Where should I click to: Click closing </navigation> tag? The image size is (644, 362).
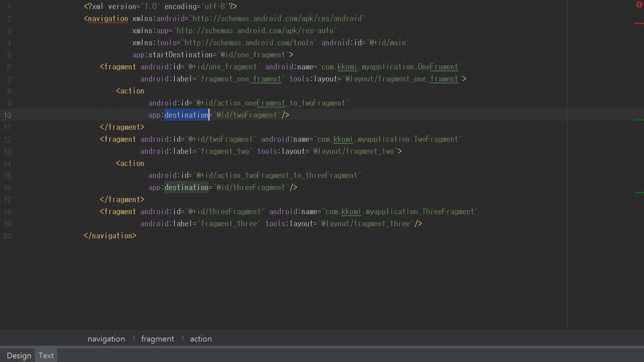[110, 236]
